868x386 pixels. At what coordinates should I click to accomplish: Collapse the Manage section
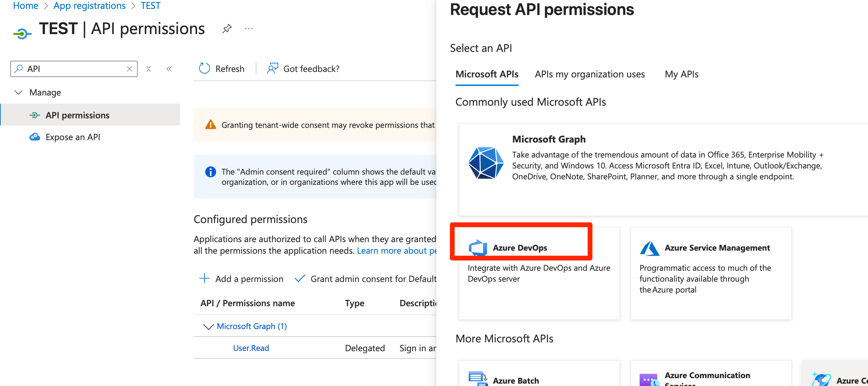click(x=19, y=92)
